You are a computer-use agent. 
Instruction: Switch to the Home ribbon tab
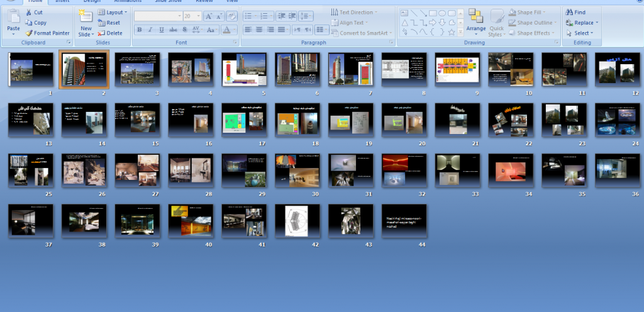pos(35,1)
